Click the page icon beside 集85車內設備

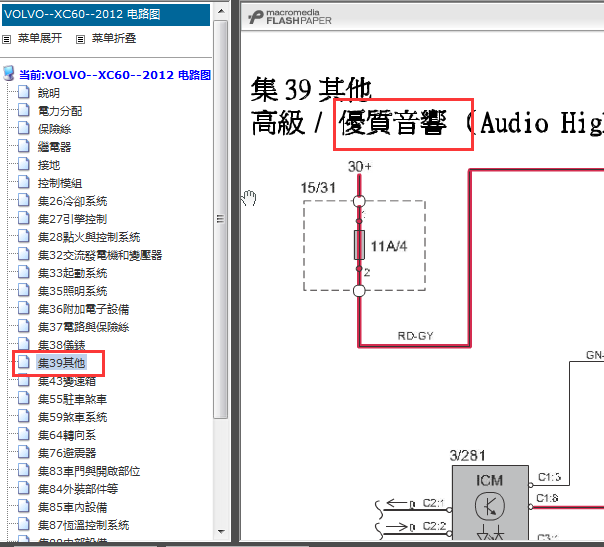pyautogui.click(x=24, y=507)
